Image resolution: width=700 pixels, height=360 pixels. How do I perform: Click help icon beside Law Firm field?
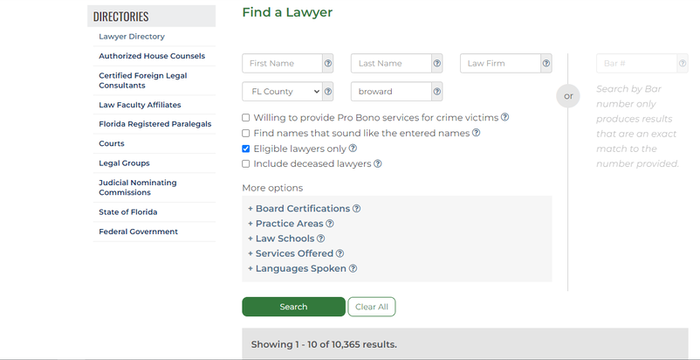point(546,63)
